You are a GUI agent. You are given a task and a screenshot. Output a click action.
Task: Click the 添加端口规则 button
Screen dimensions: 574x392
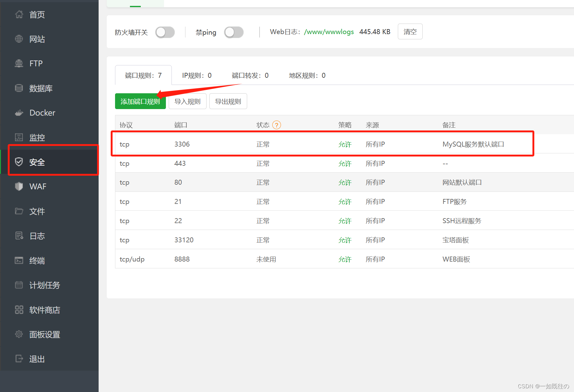point(140,101)
